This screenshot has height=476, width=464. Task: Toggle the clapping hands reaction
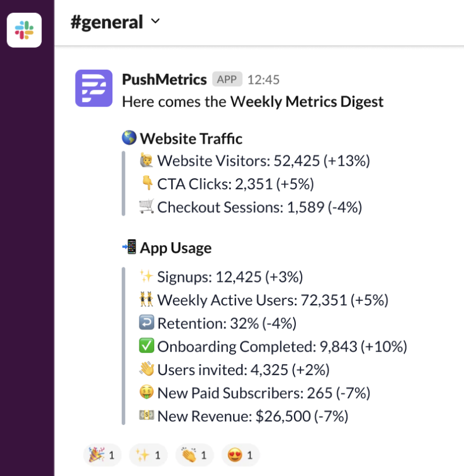[x=195, y=454]
